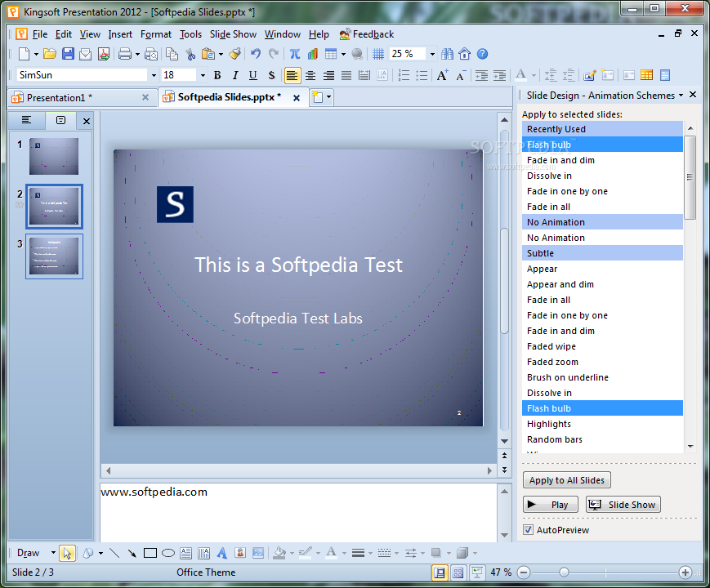Select slide 3 thumbnail in slide panel
This screenshot has width=710, height=588.
point(54,256)
